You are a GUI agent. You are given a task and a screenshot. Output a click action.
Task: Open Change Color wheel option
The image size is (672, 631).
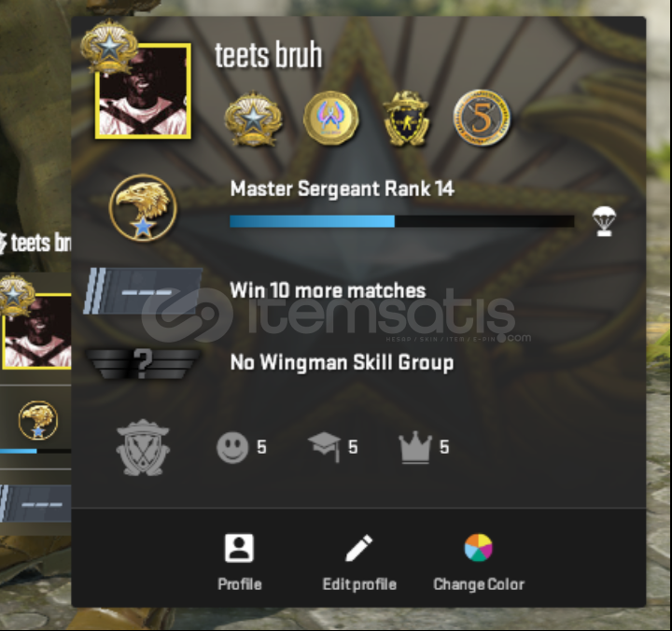pos(479,563)
